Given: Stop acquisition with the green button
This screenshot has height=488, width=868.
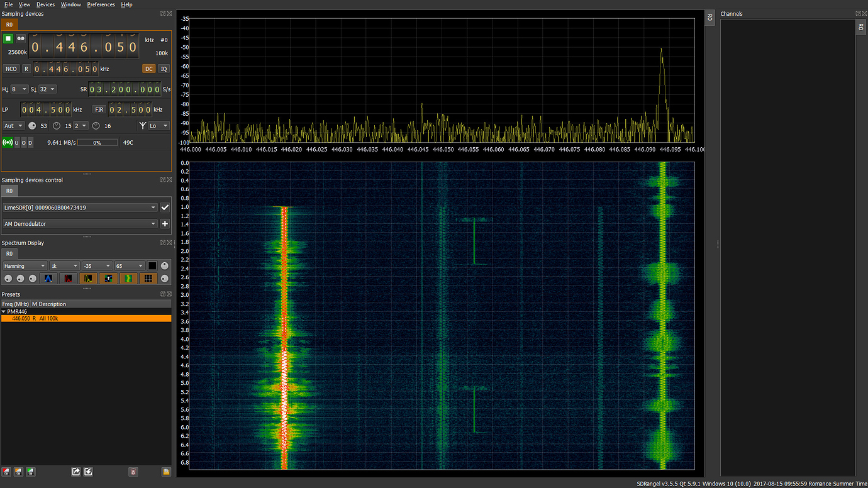Looking at the screenshot, I should (8, 38).
